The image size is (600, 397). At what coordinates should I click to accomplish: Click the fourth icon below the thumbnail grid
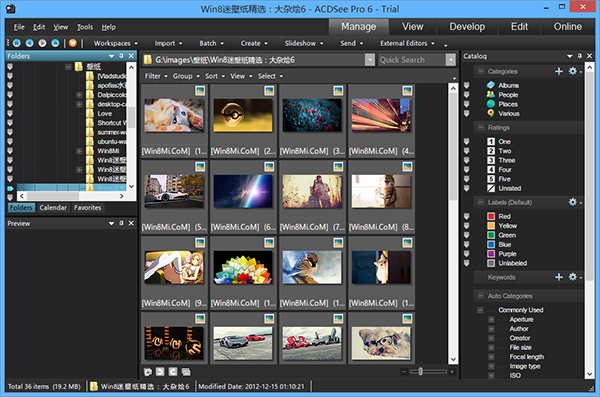(x=186, y=371)
